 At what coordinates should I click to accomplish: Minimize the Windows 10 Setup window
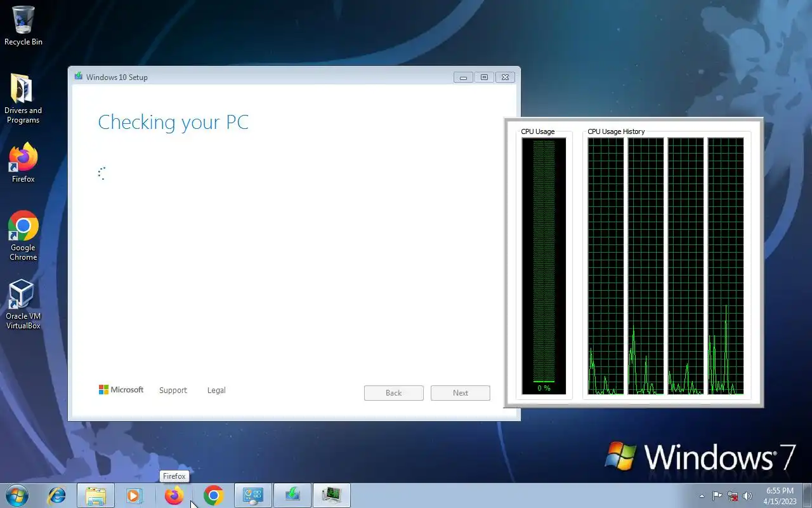point(464,77)
